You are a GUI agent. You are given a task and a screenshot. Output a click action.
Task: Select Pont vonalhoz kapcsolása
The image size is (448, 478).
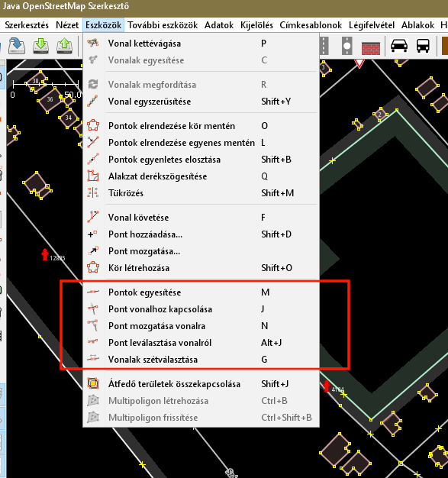pos(201,308)
